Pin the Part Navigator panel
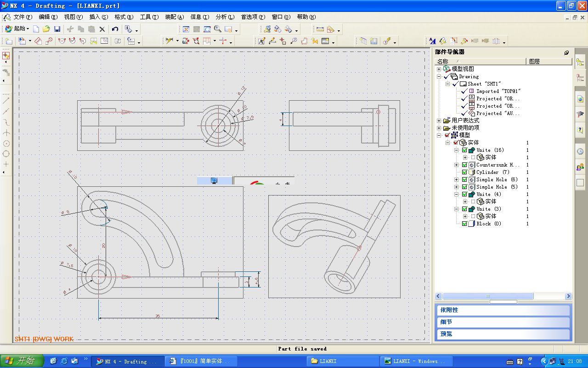 566,52
